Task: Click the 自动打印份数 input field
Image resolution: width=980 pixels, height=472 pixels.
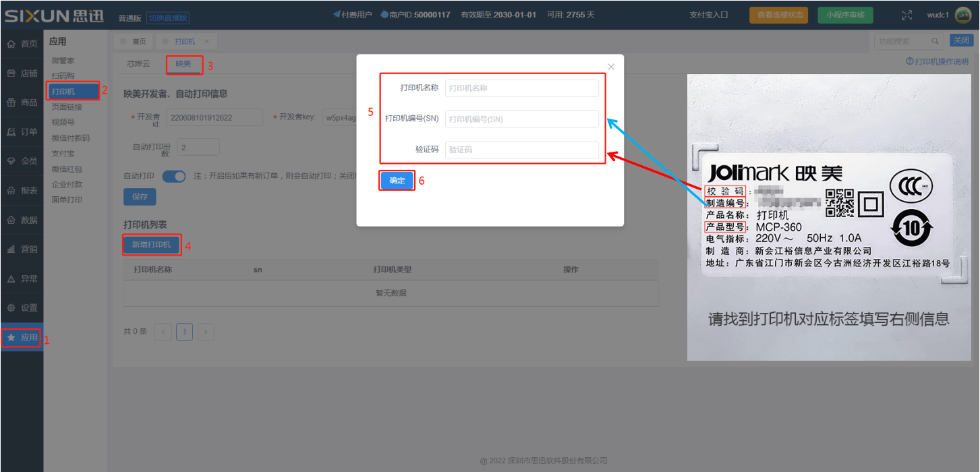Action: (x=198, y=146)
